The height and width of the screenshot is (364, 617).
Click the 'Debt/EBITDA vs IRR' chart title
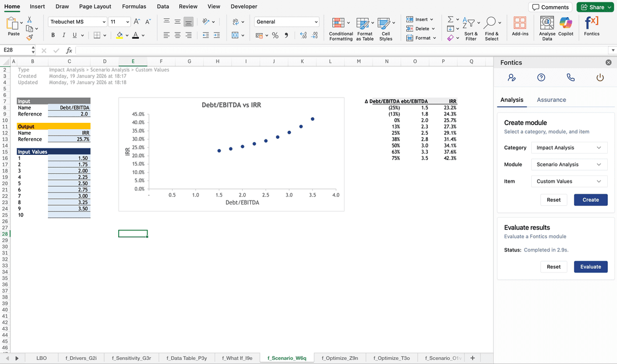click(231, 105)
